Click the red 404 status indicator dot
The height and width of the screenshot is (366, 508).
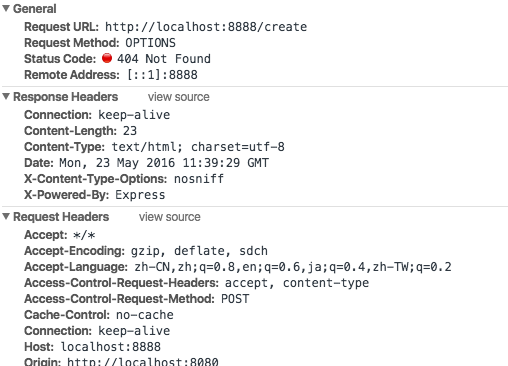point(107,58)
